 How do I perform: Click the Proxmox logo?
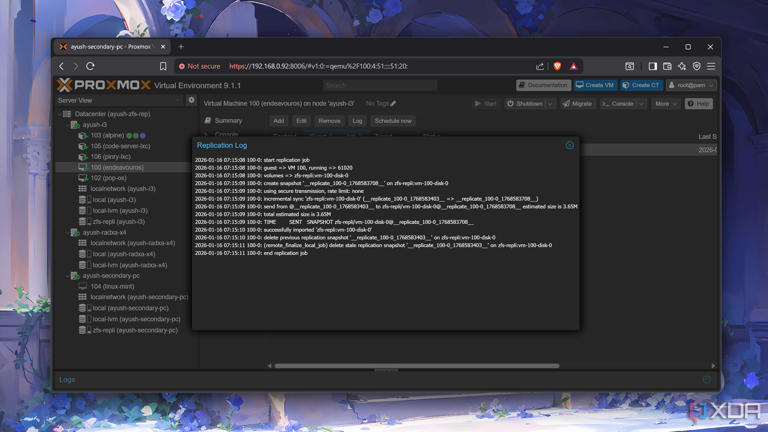104,85
